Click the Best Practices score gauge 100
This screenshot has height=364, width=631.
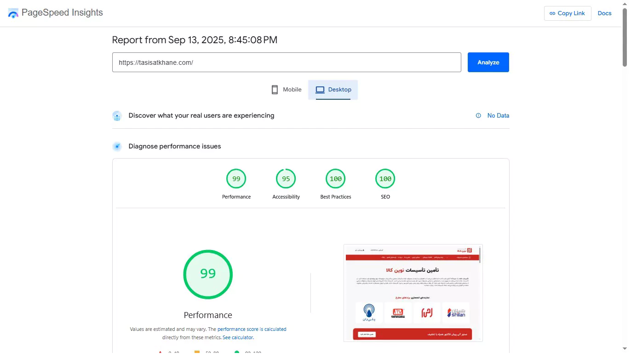pos(335,179)
